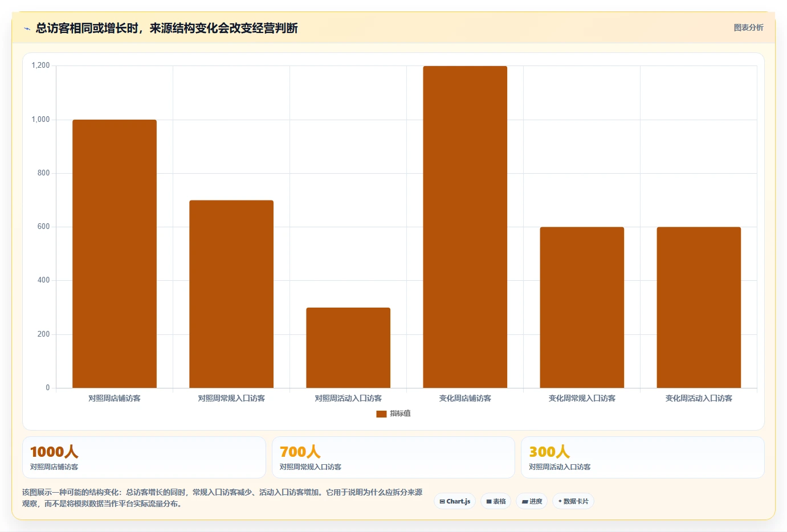The height and width of the screenshot is (532, 787).
Task: Click the small icon before the chart title
Action: tap(27, 28)
